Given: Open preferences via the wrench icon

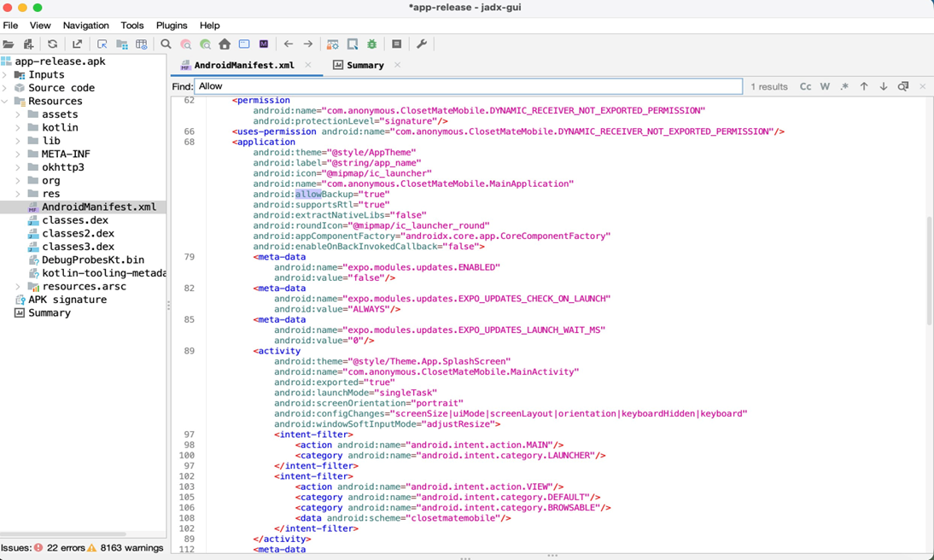Looking at the screenshot, I should [x=422, y=44].
